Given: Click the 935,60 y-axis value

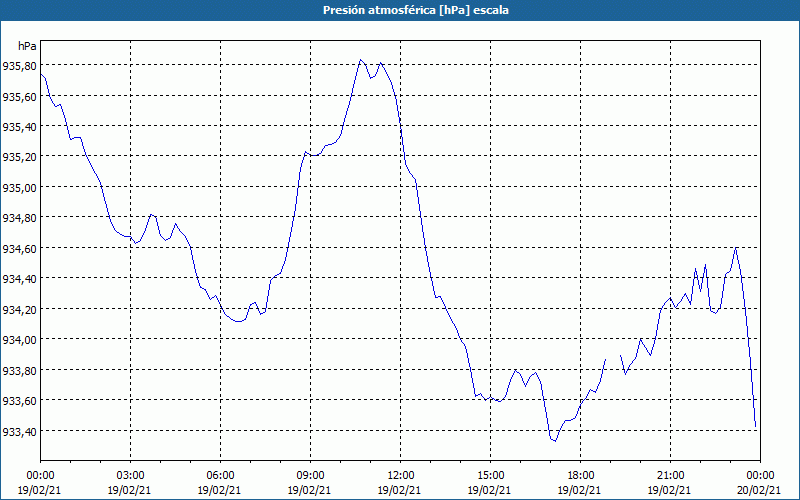Looking at the screenshot, I should tap(19, 96).
